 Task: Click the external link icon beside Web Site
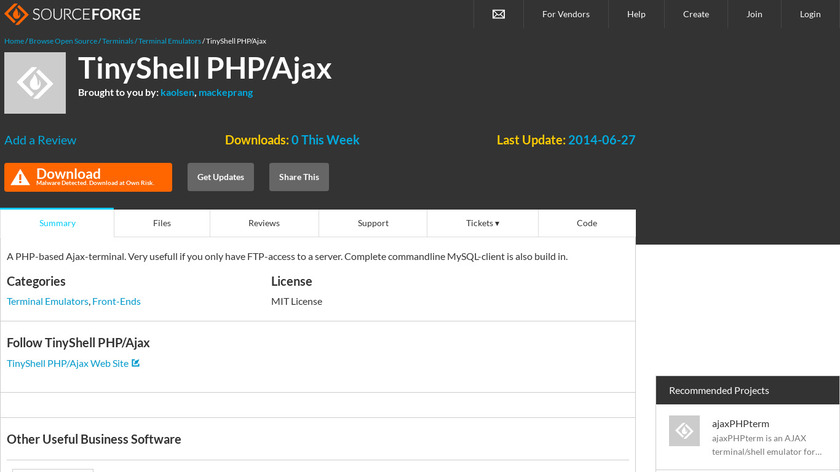coord(136,363)
